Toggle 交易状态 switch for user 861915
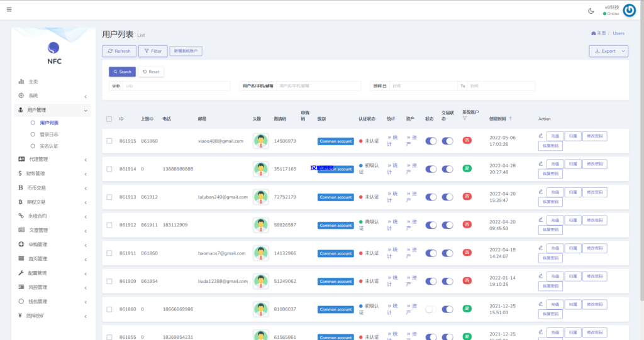The image size is (644, 340). point(447,141)
